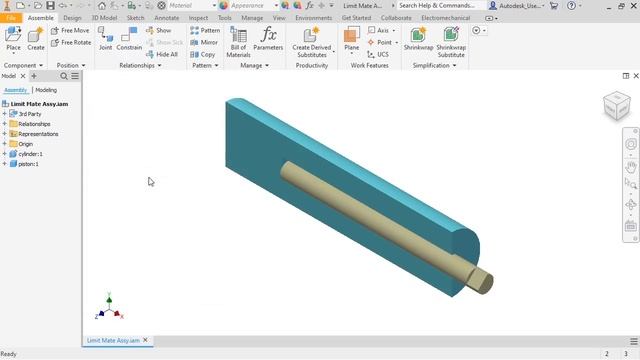Click the Constrain tool
Viewport: 640px width, 360px height.
(x=129, y=39)
